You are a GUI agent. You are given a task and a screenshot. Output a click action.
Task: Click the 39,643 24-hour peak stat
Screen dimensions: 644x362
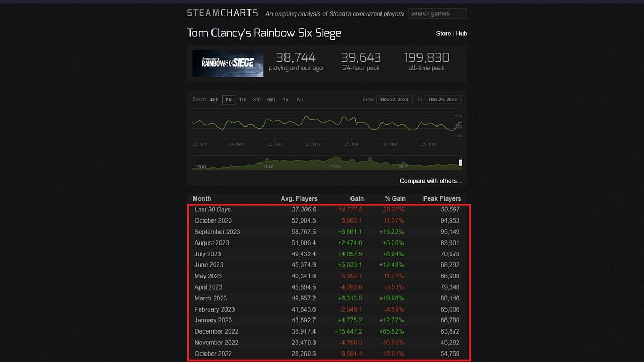tap(361, 61)
